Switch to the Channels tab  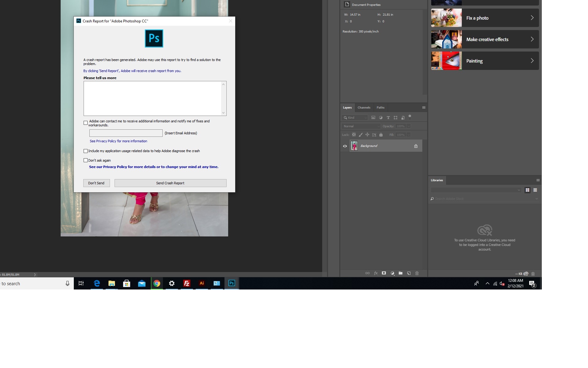click(364, 108)
